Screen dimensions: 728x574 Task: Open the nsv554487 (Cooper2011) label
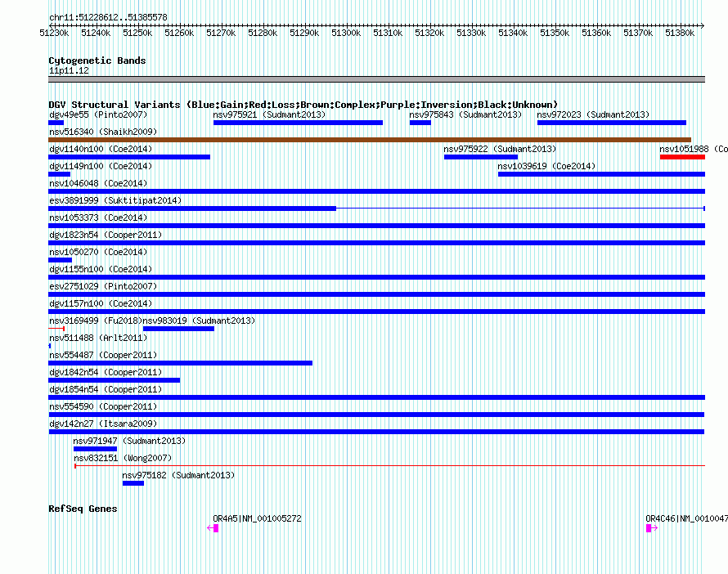click(103, 355)
